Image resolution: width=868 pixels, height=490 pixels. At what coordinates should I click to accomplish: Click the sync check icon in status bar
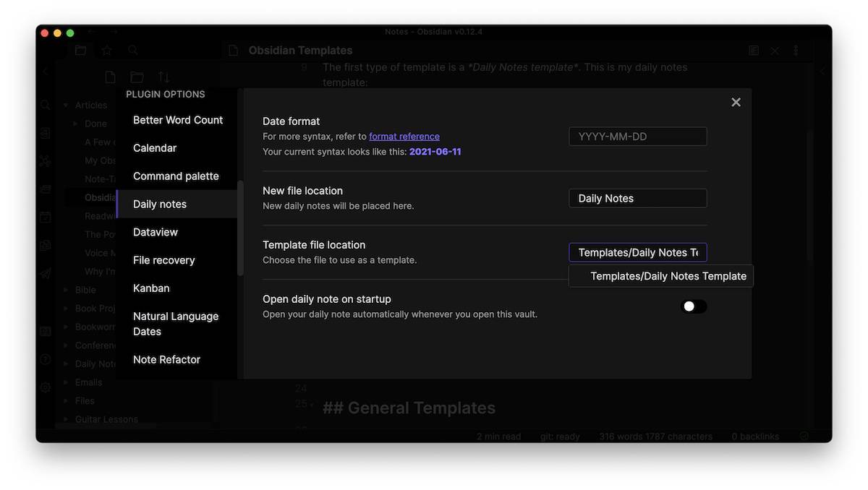(x=804, y=437)
